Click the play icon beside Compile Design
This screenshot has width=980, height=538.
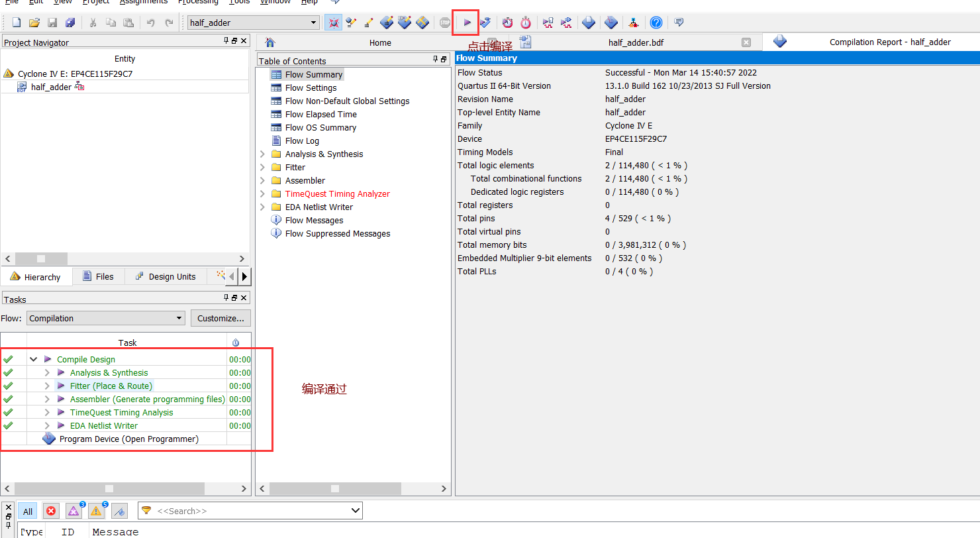pos(48,359)
